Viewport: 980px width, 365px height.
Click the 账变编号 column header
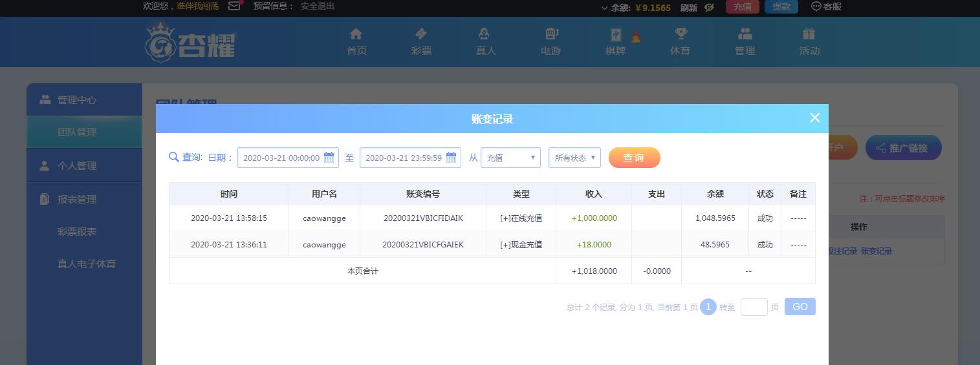coord(423,194)
